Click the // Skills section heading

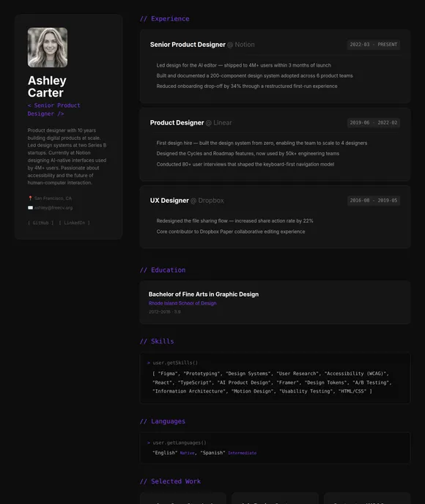(x=157, y=341)
